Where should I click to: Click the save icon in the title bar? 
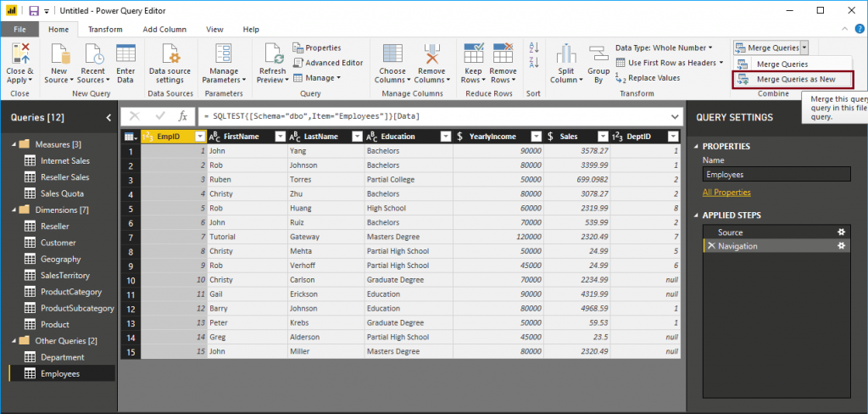point(34,10)
